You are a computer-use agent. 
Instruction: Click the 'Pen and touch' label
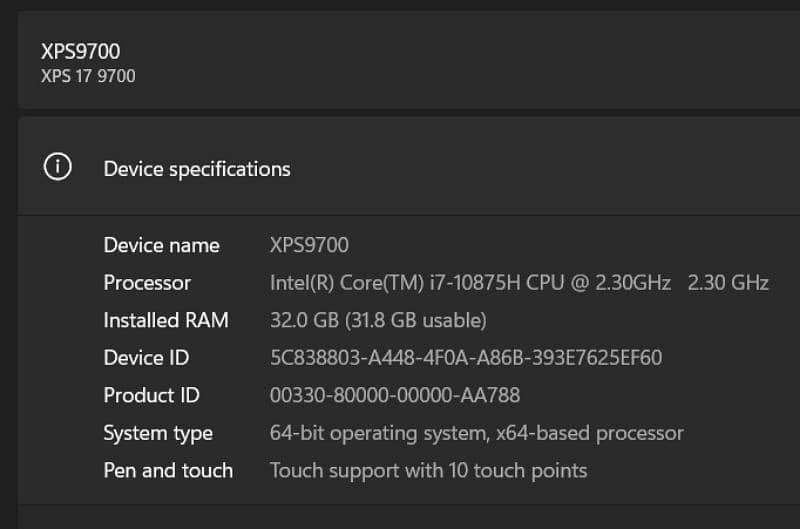pyautogui.click(x=168, y=470)
